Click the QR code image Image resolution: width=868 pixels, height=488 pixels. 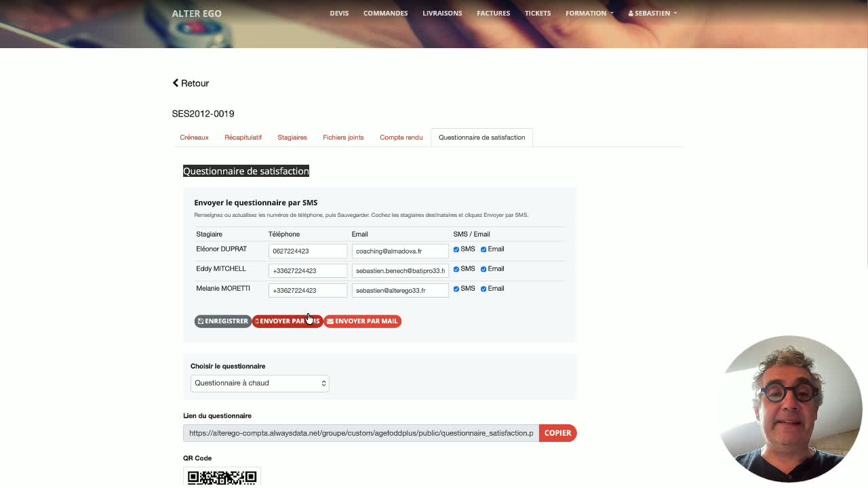222,476
